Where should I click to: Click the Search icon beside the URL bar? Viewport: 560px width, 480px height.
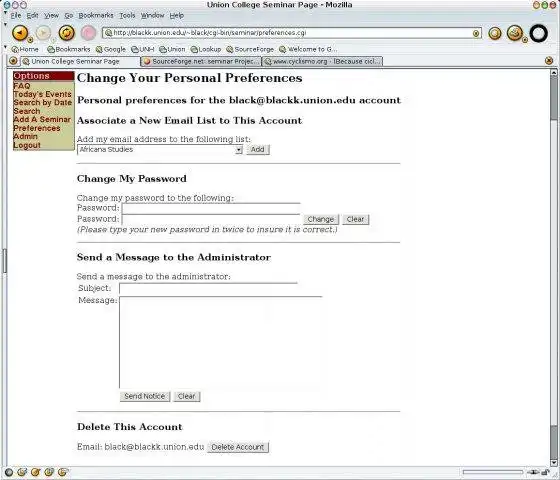(495, 34)
